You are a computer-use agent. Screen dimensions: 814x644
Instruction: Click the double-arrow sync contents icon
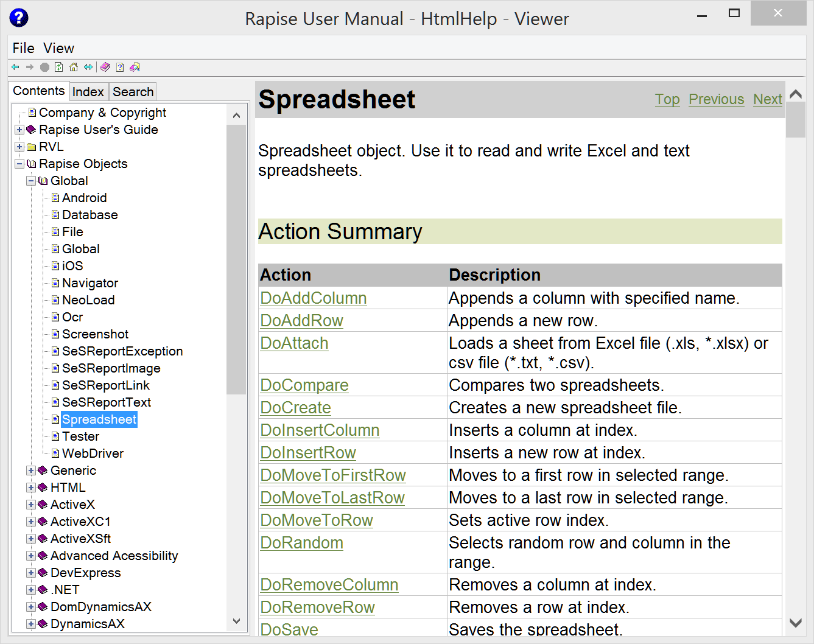88,68
